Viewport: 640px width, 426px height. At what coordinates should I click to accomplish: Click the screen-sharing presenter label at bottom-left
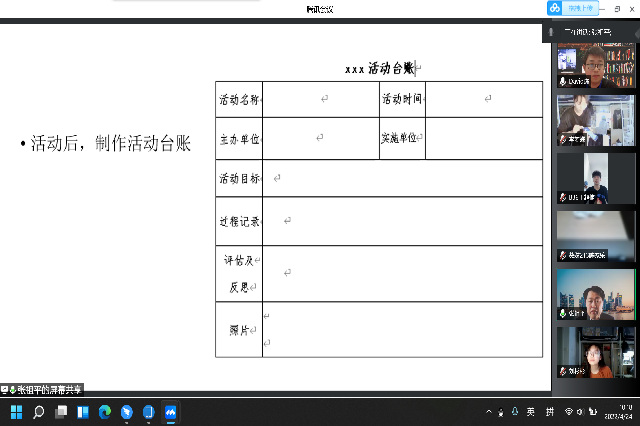tap(44, 388)
